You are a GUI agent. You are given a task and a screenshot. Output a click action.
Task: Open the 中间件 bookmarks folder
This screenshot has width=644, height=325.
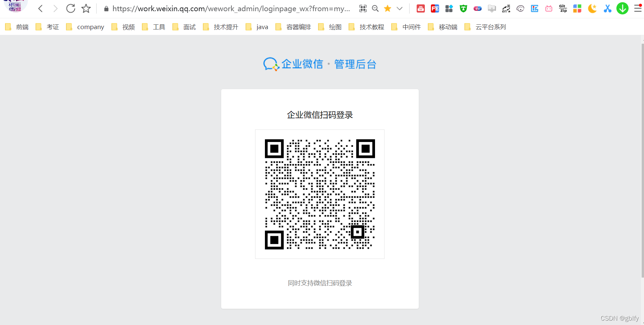tap(406, 27)
